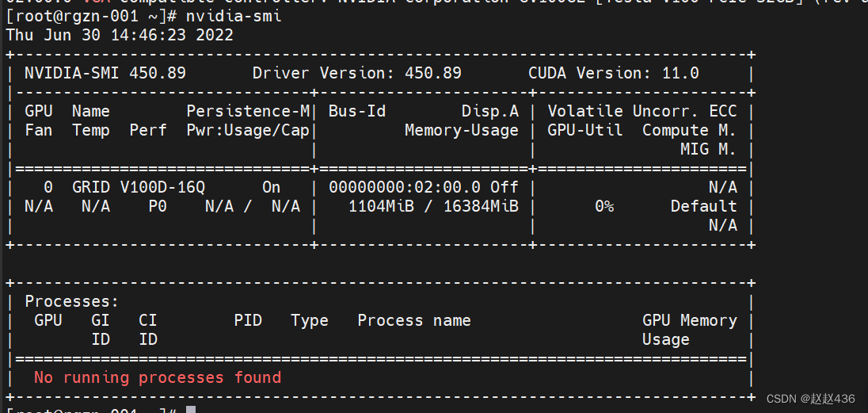The image size is (868, 413).
Task: Click the CUDA Version 11.0 text
Action: tap(613, 73)
